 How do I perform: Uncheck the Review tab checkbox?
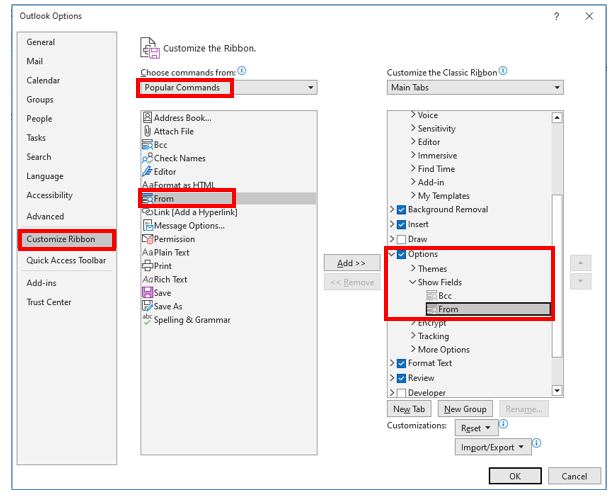click(401, 378)
